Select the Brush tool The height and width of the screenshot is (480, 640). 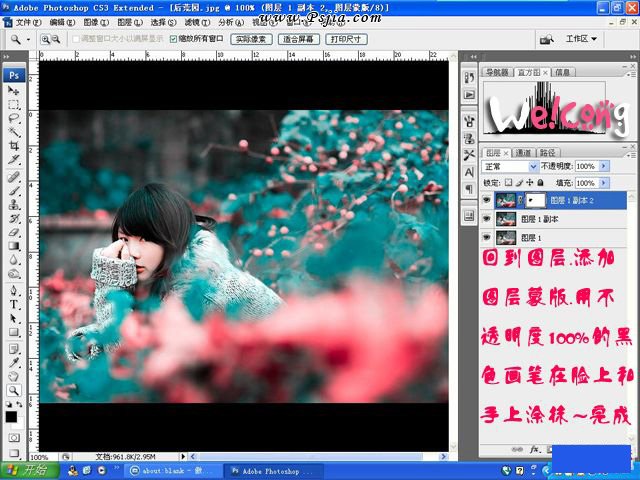point(13,191)
